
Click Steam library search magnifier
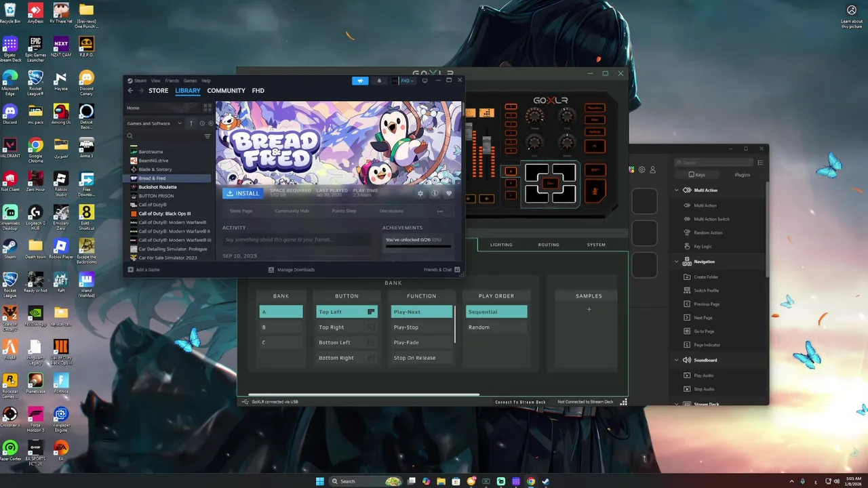click(130, 136)
